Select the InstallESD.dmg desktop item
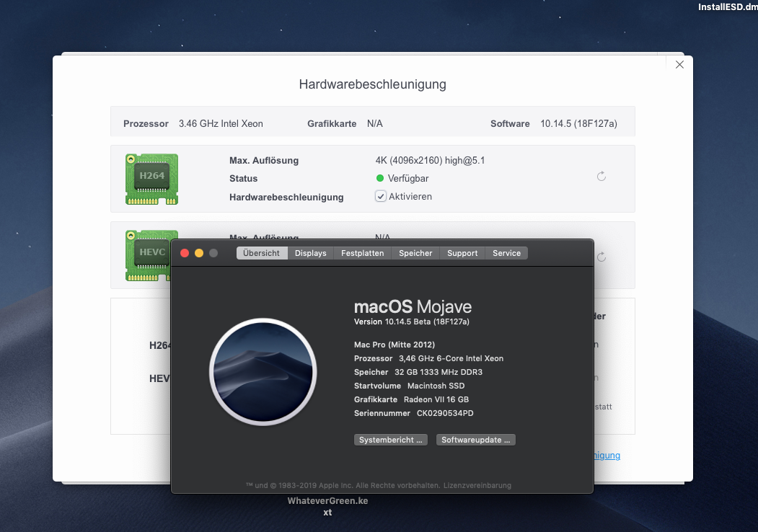The width and height of the screenshot is (758, 532). point(728,6)
